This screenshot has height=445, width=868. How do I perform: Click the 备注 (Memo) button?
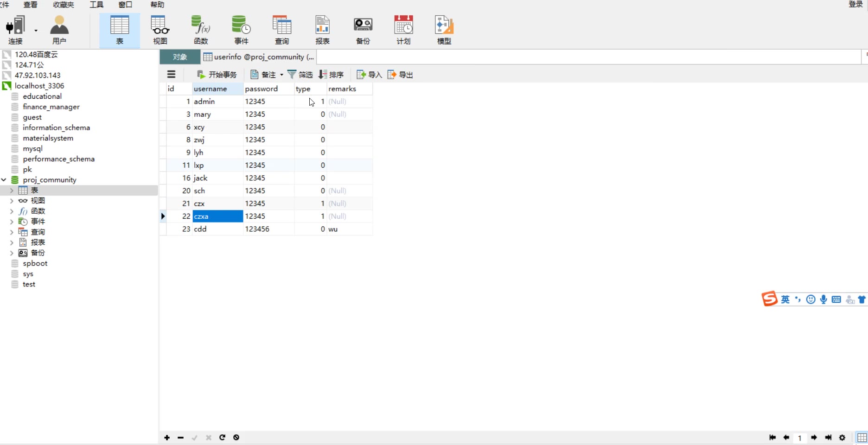263,75
